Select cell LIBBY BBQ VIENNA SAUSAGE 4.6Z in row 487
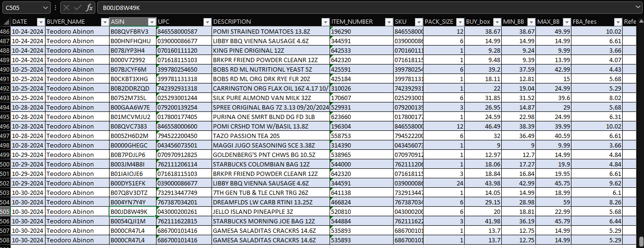The height and width of the screenshot is (248, 644). (x=271, y=41)
